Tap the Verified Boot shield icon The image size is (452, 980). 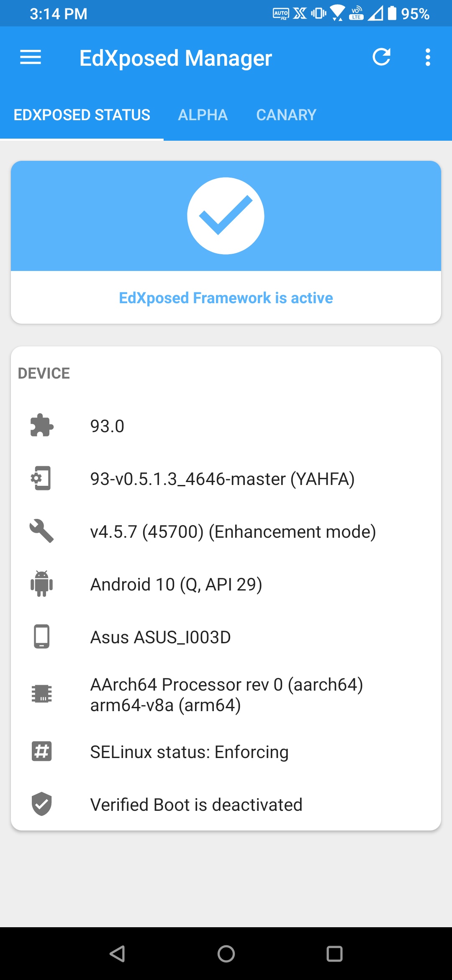pyautogui.click(x=41, y=804)
